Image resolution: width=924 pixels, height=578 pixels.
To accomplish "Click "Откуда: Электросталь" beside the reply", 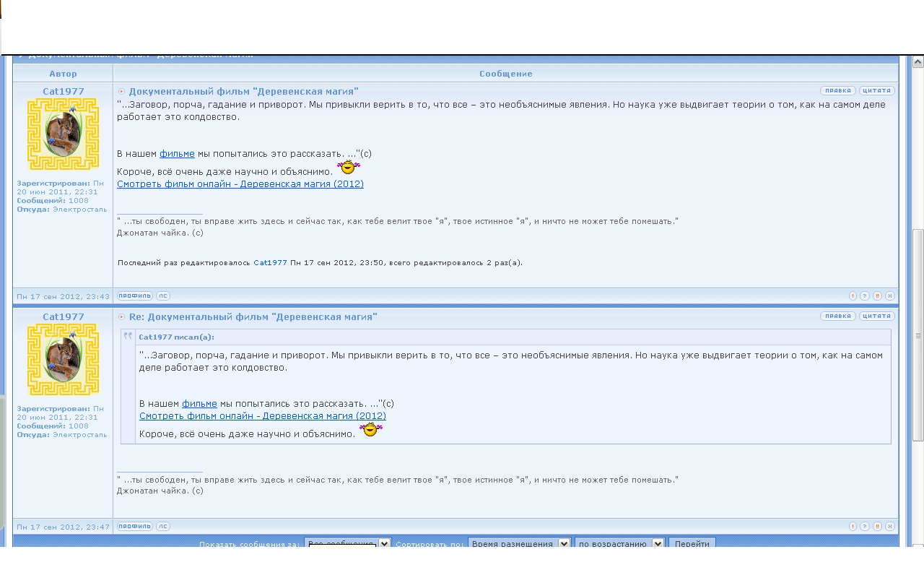I will point(62,435).
